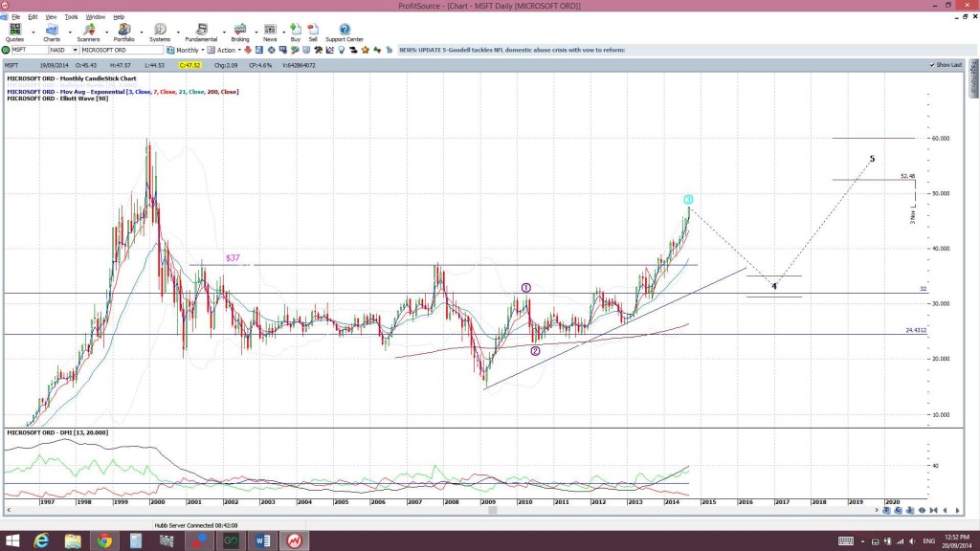Open the Windows Start button
980x551 pixels.
[11, 540]
